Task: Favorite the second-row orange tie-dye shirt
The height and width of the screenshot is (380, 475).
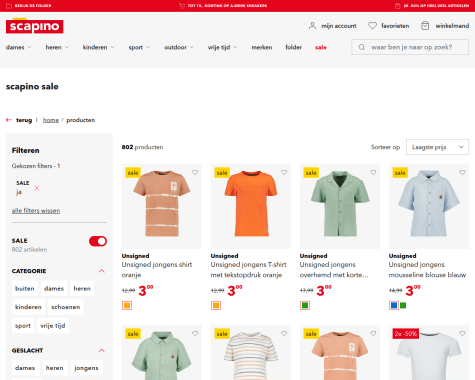Action: [x=373, y=333]
